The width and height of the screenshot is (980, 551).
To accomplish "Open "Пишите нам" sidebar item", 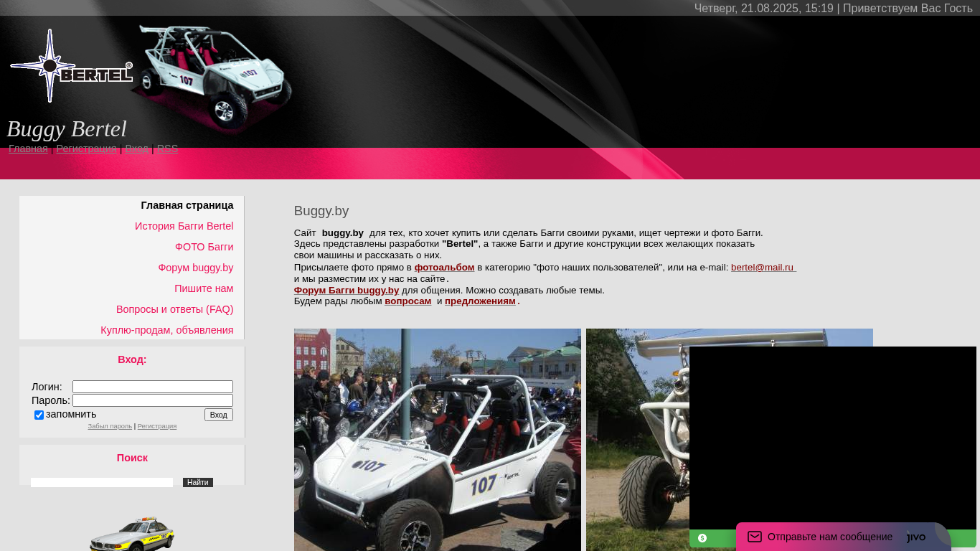I will tap(204, 288).
